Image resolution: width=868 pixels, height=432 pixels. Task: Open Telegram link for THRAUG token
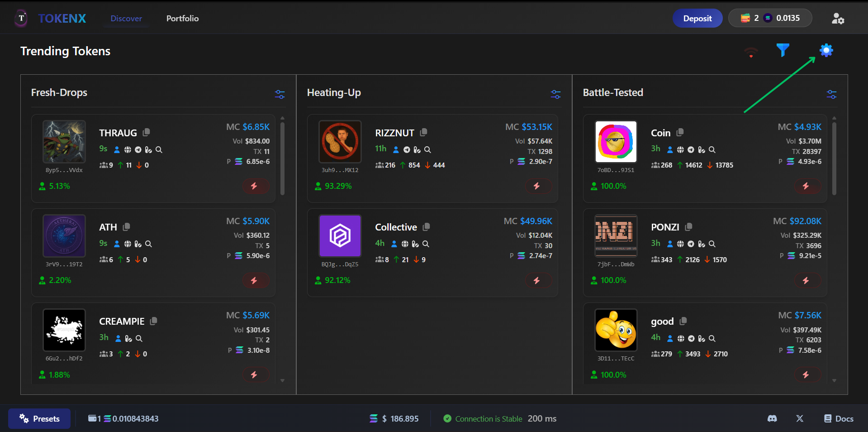click(138, 149)
